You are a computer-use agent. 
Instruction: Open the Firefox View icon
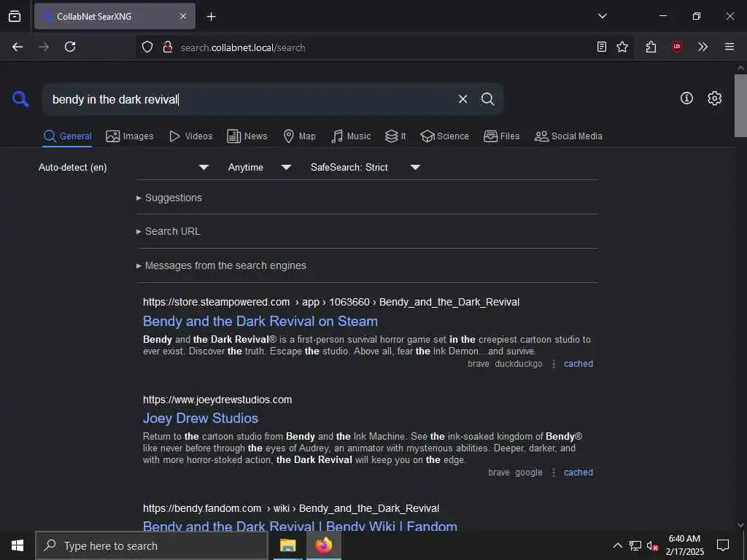pos(15,16)
